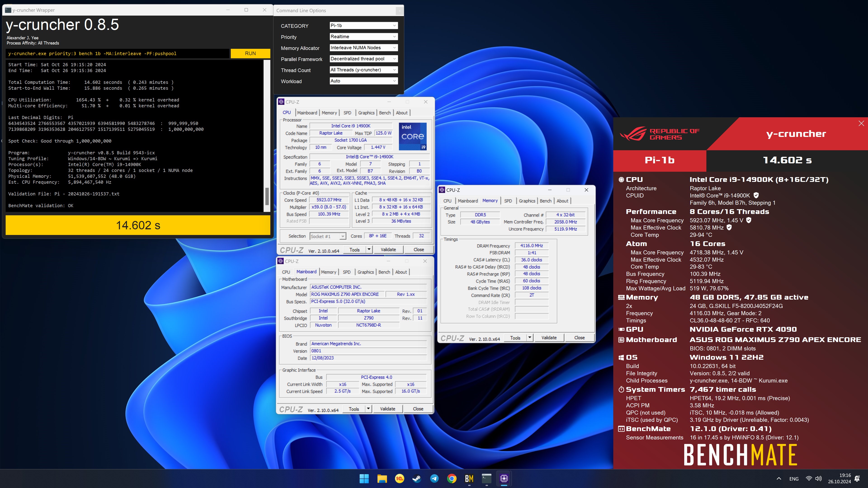Screen dimensions: 868x488
Task: Click y-cruncher Wrapper title bar icon
Action: (8, 10)
